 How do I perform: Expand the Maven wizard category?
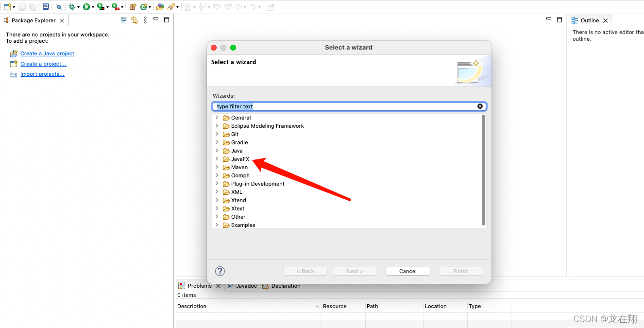point(217,167)
